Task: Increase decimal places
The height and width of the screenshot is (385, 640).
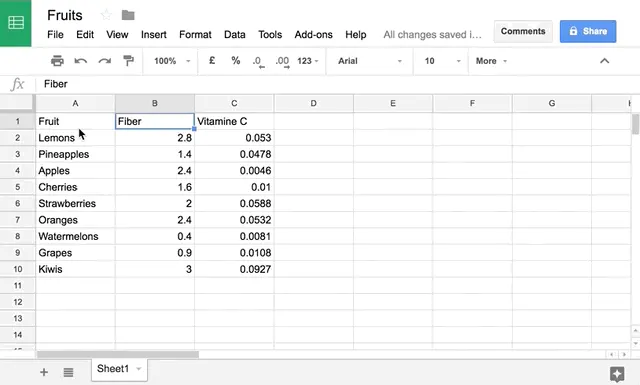Action: click(282, 61)
